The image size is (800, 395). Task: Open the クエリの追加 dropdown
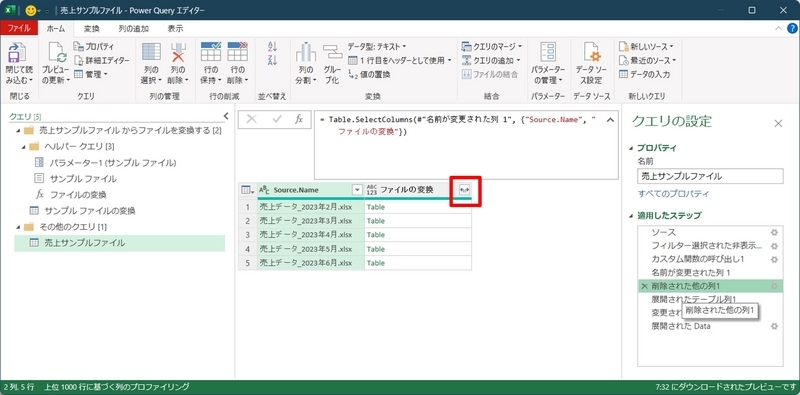pyautogui.click(x=492, y=60)
